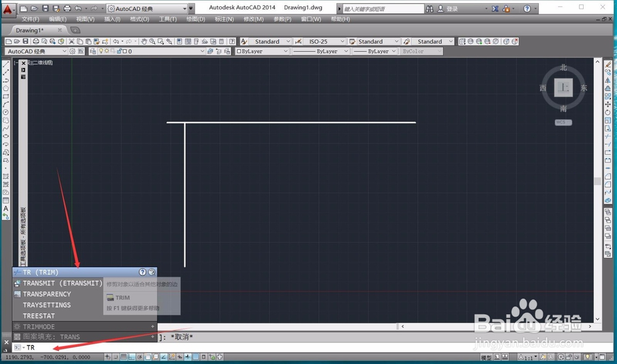The height and width of the screenshot is (364, 617).
Task: Select the Rectangle tool in draw toolbar
Action: click(6, 96)
